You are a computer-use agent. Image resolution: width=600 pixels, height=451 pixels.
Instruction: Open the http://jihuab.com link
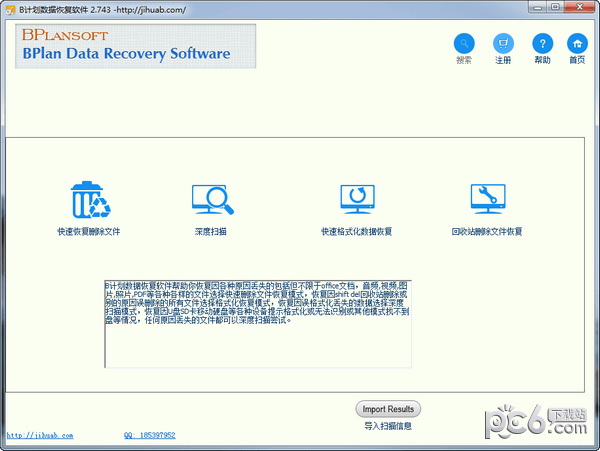40,435
